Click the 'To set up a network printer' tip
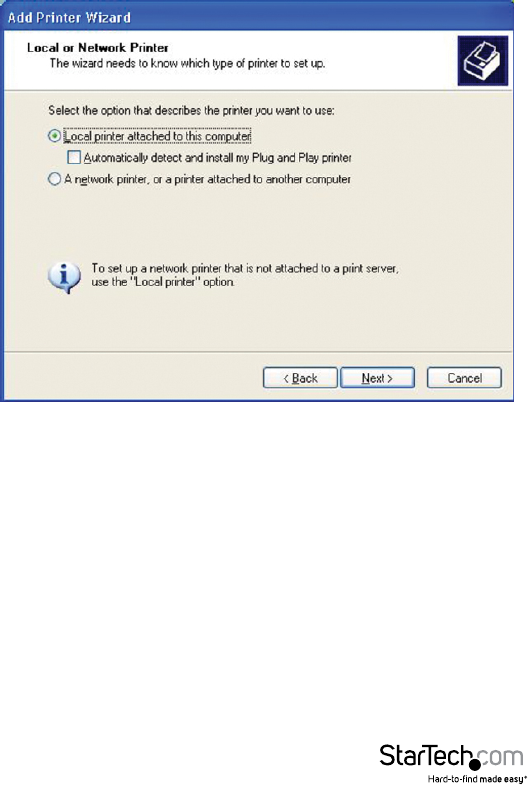Viewport: 528px width, 785px height. click(x=245, y=268)
